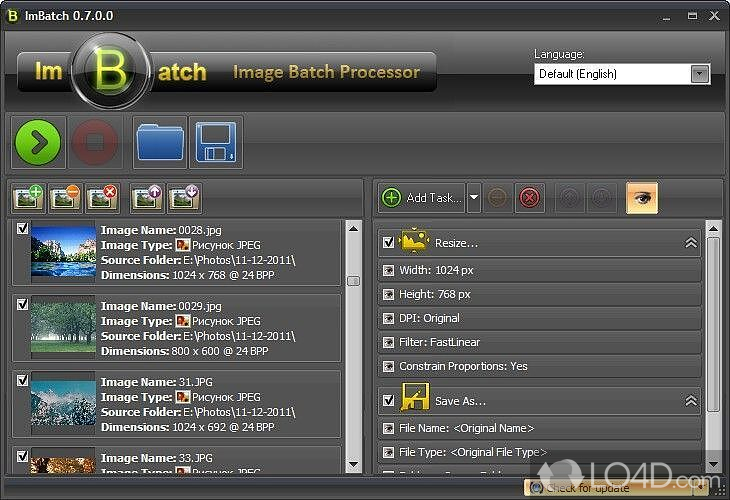Move image up in the list
This screenshot has height=500, width=730.
147,198
